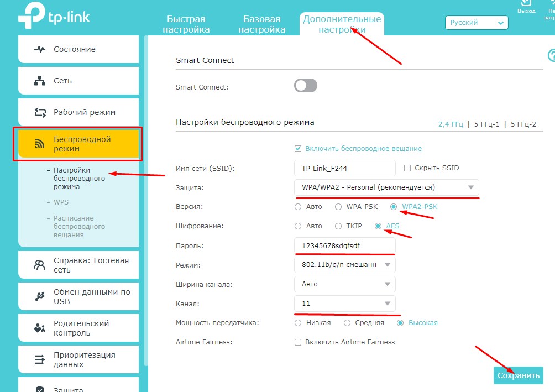Screen dimensions: 555x392
Task: Click the guest network people icon
Action: tap(39, 265)
